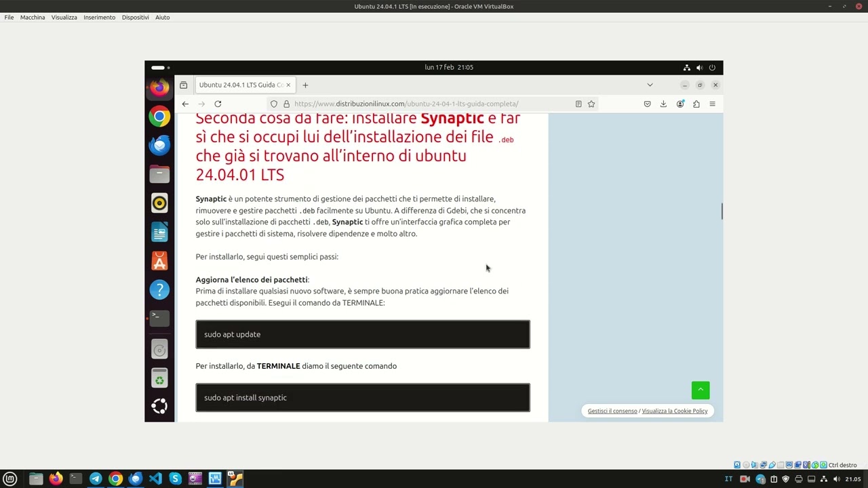Show tracking protection shield info in address bar
This screenshot has width=868, height=488.
274,104
